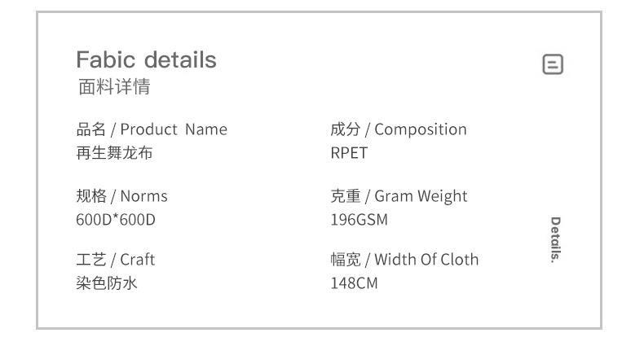The image size is (644, 346).
Task: Click the 品名 Chinese characters
Action: 90,129
